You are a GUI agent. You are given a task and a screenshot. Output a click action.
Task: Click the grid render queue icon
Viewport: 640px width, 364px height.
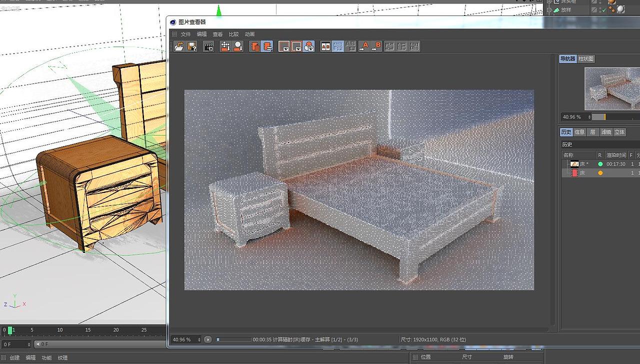pos(225,46)
